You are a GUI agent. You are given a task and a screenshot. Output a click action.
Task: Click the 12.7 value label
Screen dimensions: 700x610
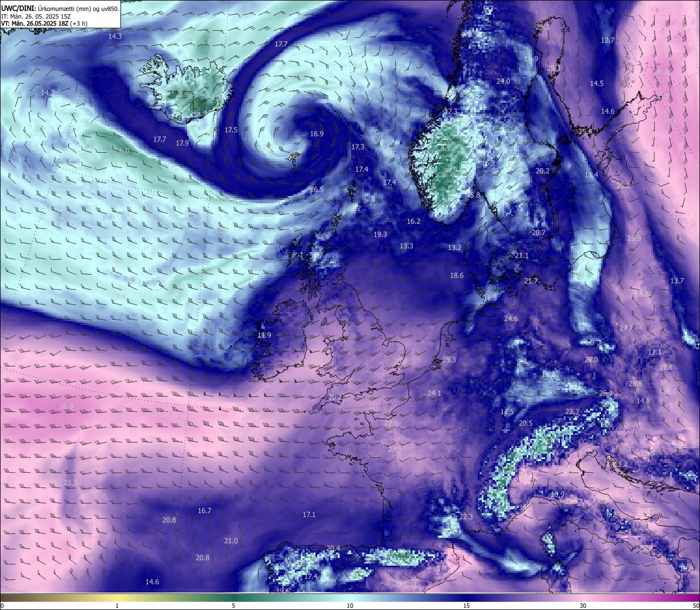click(x=608, y=40)
